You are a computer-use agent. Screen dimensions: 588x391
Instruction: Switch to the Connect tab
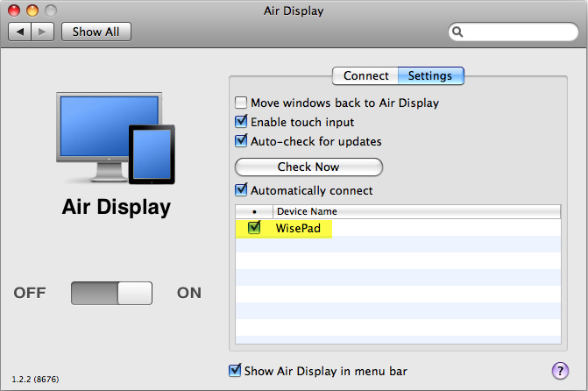365,75
